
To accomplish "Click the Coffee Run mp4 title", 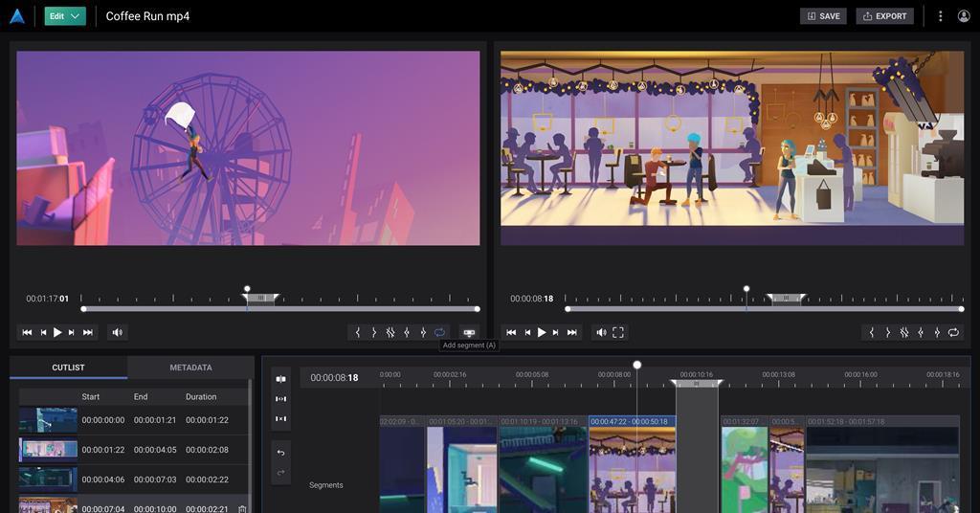I will 147,16.
